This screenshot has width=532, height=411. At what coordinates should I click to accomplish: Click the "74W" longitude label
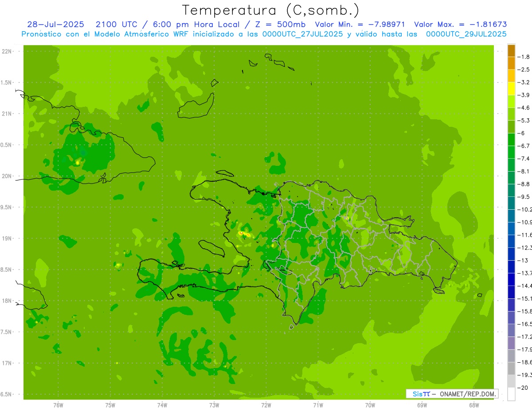pos(162,405)
